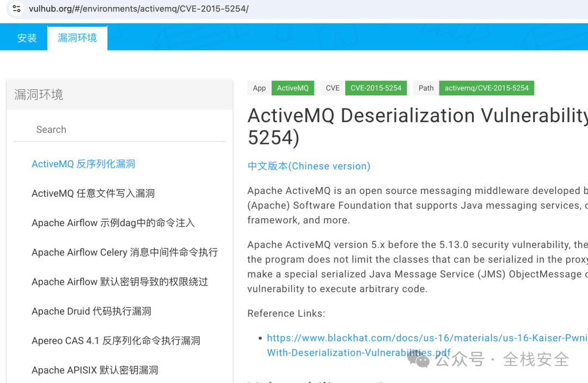
Task: Click the ActiveMQ Deserialization Vulnerability heading
Action: (418, 126)
